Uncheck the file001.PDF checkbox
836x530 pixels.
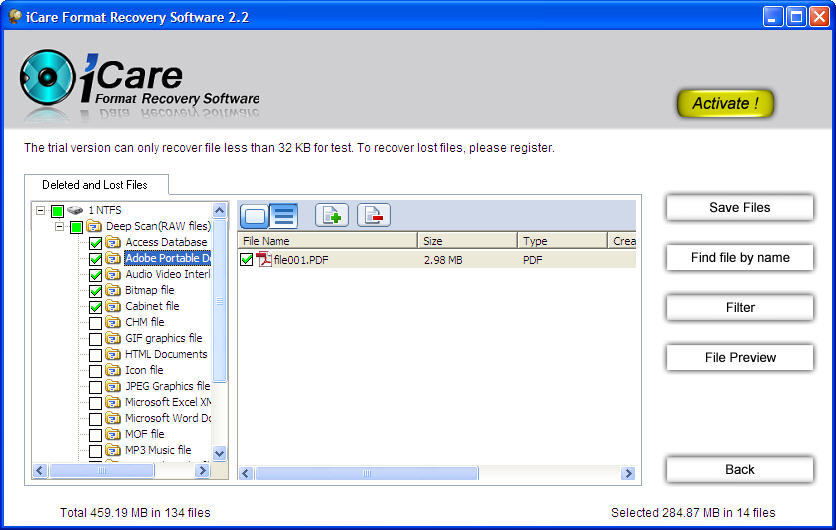pyautogui.click(x=247, y=260)
